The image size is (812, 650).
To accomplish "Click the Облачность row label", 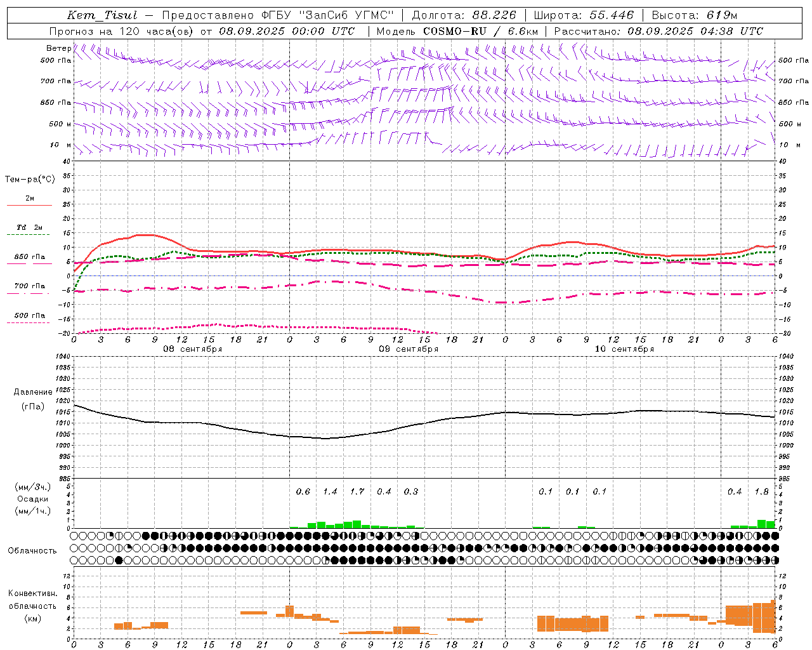I will [32, 551].
